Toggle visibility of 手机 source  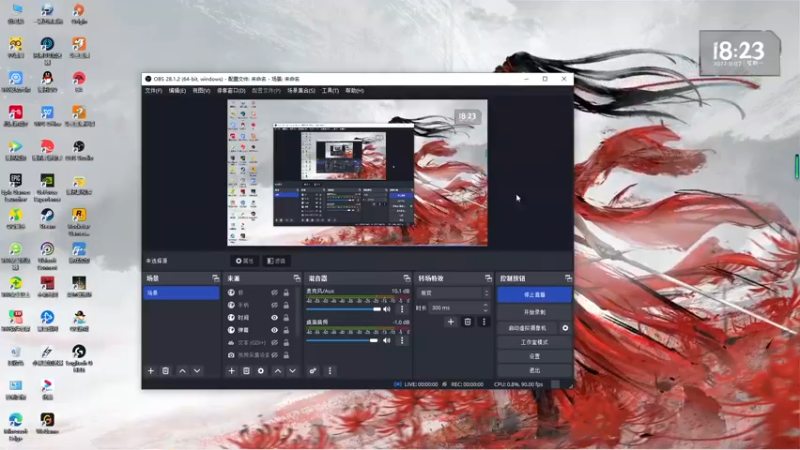coord(274,305)
